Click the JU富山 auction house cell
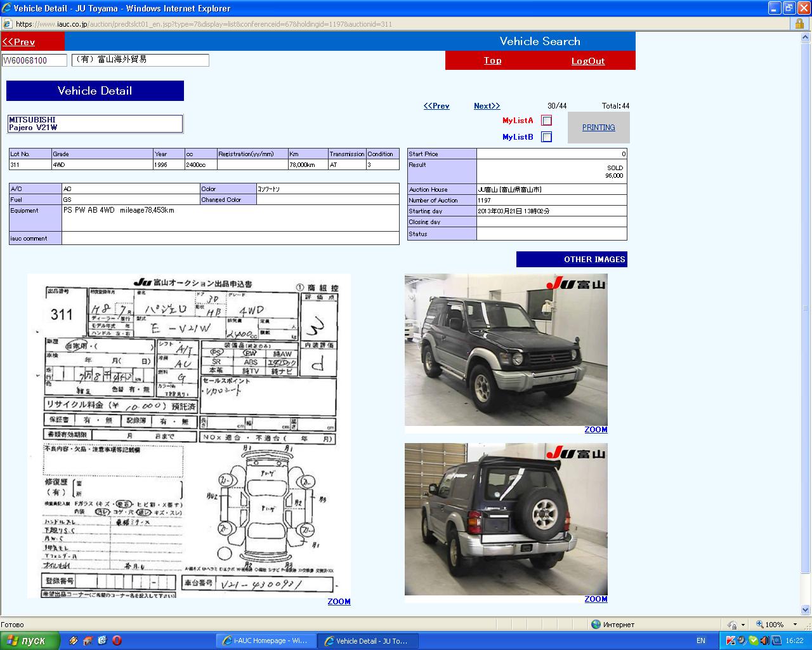The height and width of the screenshot is (650, 812). click(552, 190)
